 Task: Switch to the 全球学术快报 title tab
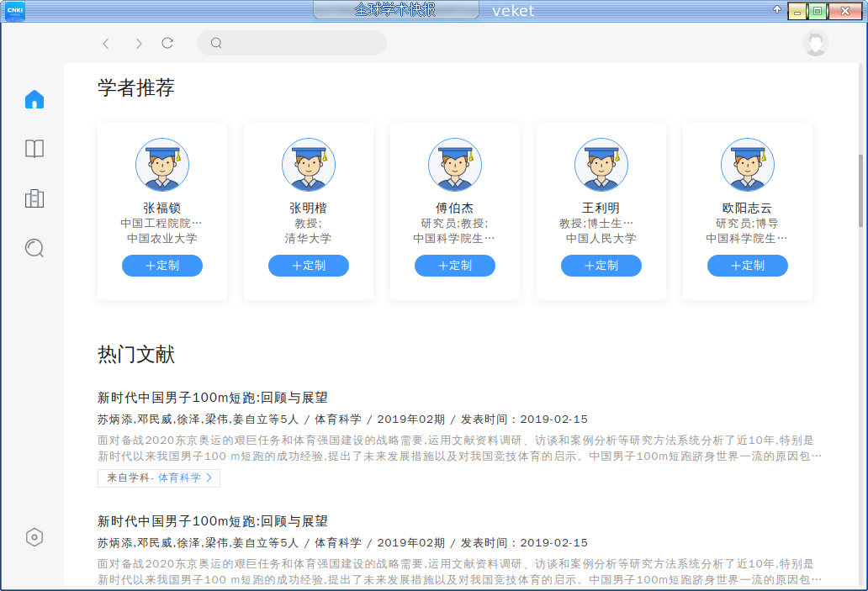pyautogui.click(x=396, y=10)
